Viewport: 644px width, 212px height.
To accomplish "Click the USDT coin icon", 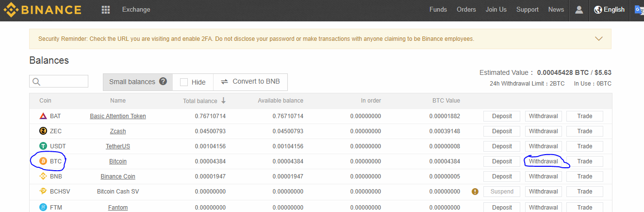I will coord(43,146).
